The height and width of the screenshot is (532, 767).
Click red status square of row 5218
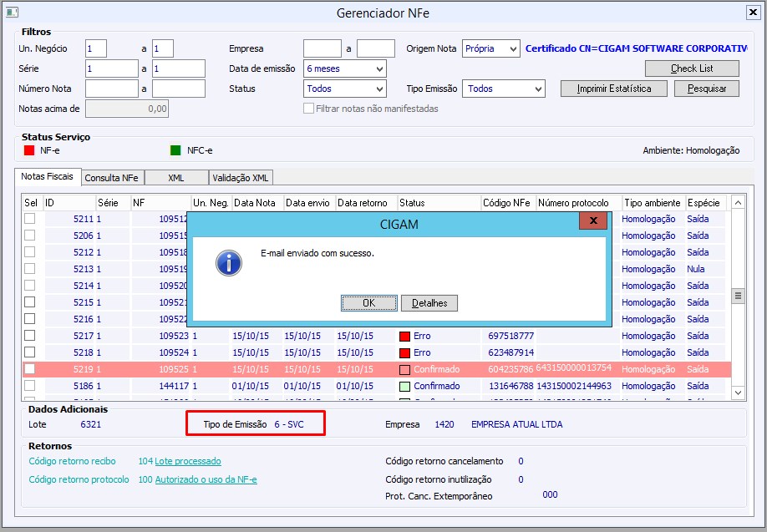click(404, 353)
